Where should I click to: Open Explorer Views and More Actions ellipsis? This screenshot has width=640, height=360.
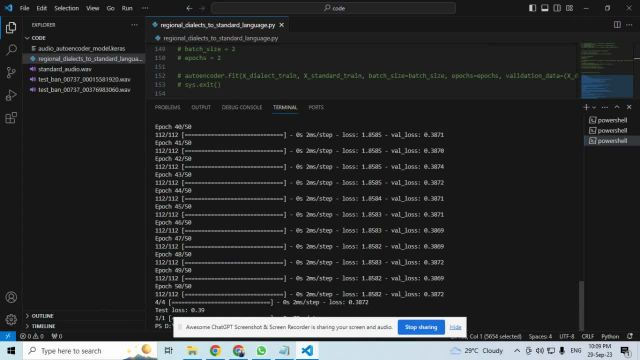pyautogui.click(x=134, y=25)
